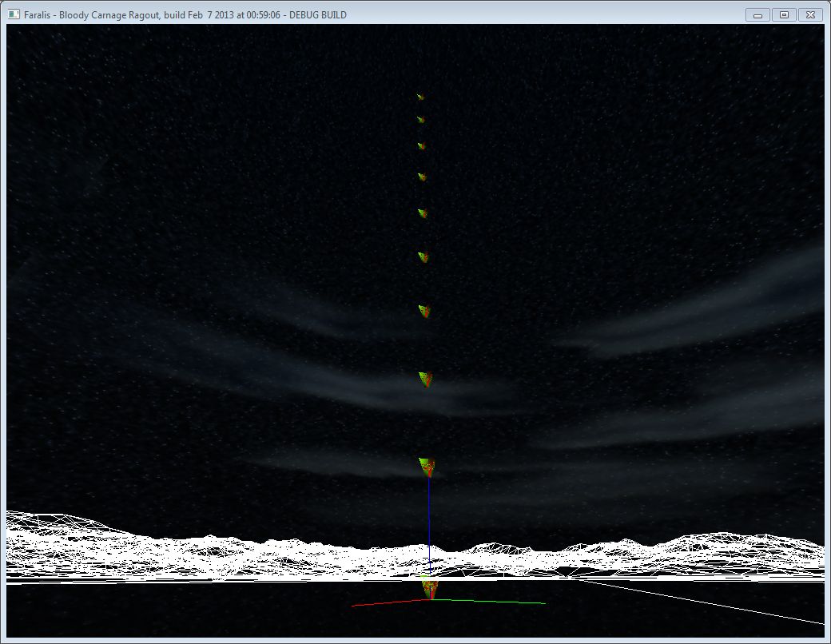The width and height of the screenshot is (831, 644).
Task: Minimize the Faralis window
Action: 757,14
